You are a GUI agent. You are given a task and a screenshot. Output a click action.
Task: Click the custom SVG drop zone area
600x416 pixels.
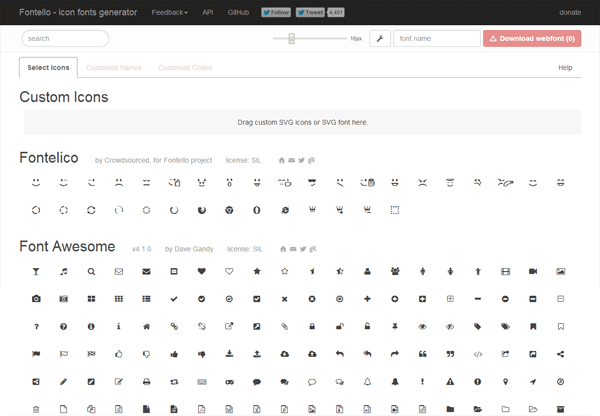click(x=302, y=122)
